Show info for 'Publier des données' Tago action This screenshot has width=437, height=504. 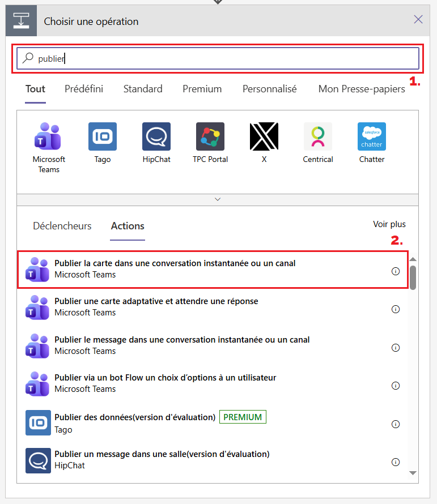click(396, 424)
